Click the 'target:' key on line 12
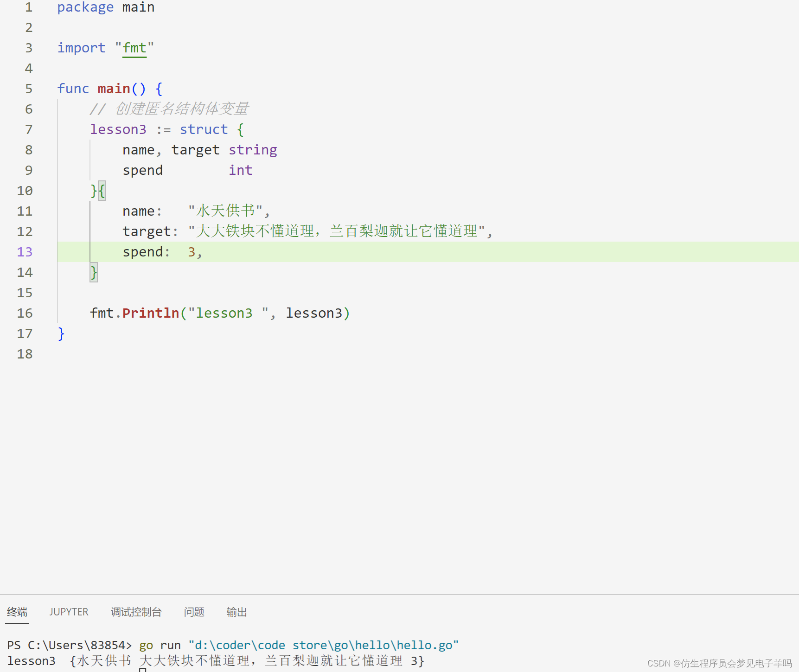This screenshot has width=799, height=672. (x=150, y=231)
